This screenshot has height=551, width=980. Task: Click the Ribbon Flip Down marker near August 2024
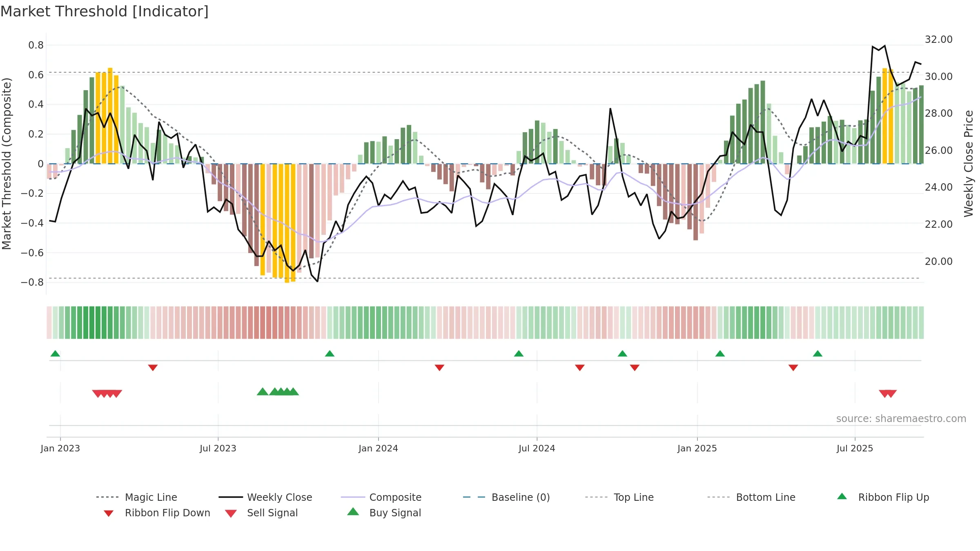pyautogui.click(x=580, y=368)
